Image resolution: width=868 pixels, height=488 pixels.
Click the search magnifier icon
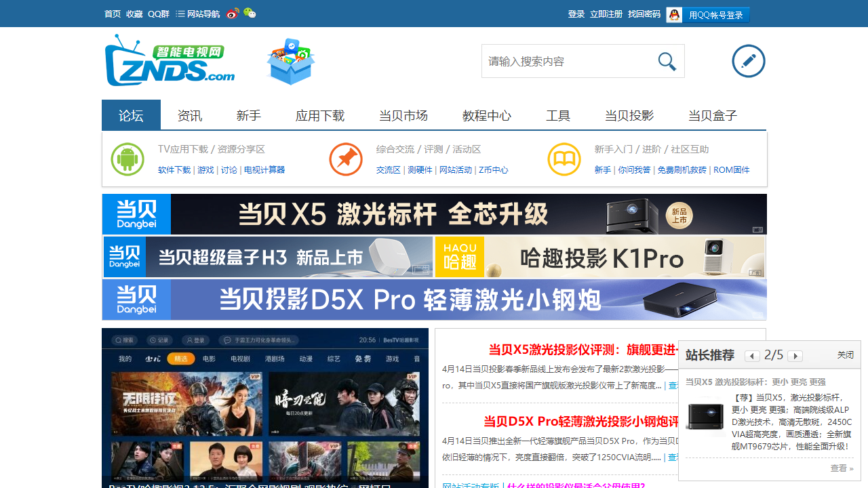667,62
